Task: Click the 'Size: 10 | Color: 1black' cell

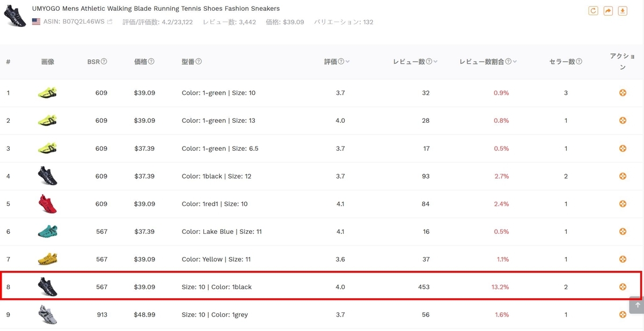Action: coord(217,287)
